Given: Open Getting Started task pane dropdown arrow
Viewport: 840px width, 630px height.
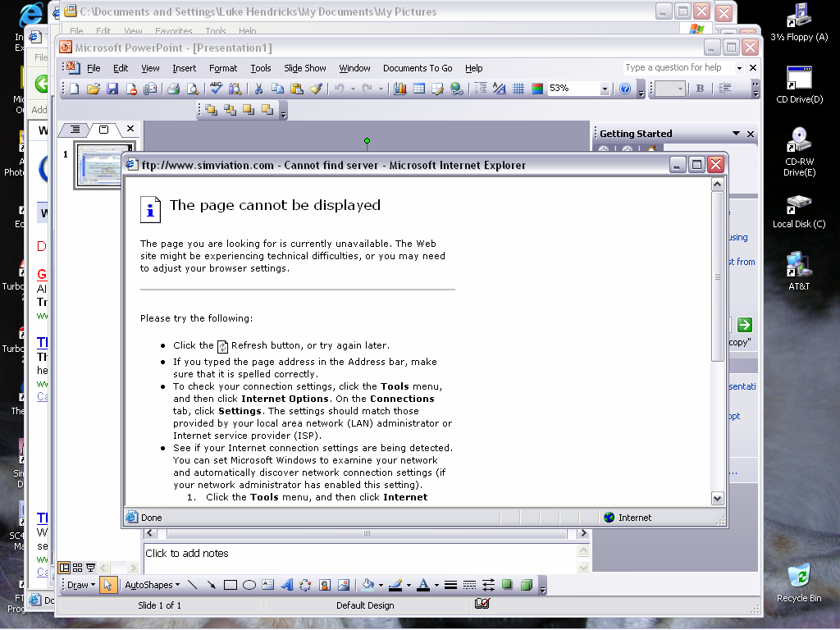Looking at the screenshot, I should [736, 134].
